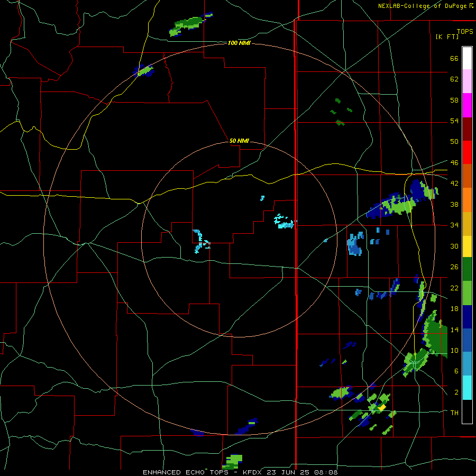This screenshot has width=476, height=476.
Task: Click the legend value '22'
Action: [454, 288]
